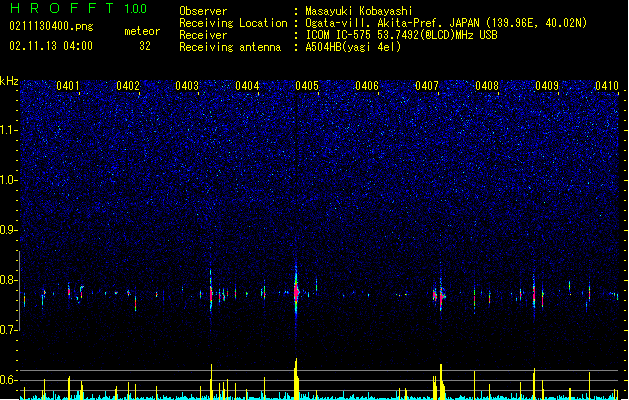Viewport: 629px width, 400px height.
Task: Click the HROFFT 1.0.0 title text
Action: (78, 8)
